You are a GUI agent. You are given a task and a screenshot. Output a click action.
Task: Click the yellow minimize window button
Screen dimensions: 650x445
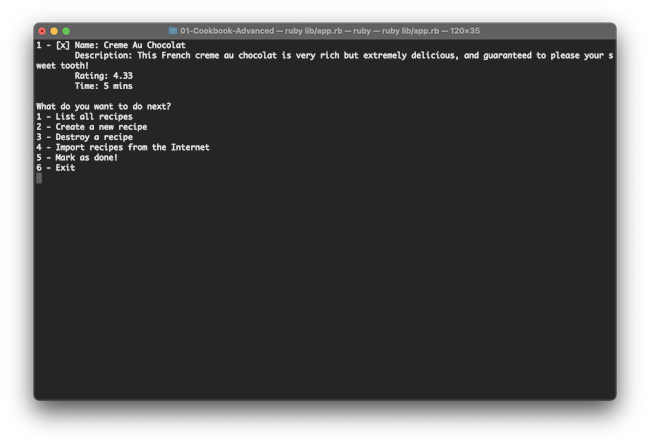click(x=54, y=31)
